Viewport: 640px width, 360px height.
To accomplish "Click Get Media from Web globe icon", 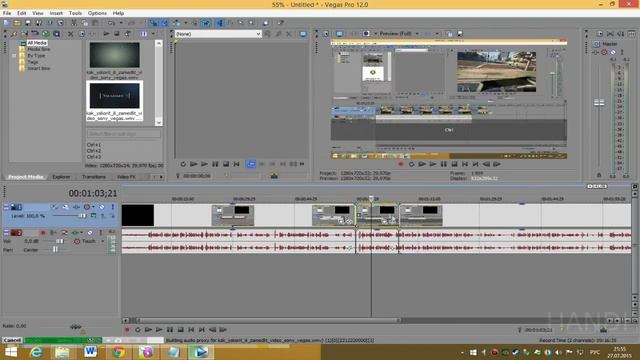I will coord(46,34).
